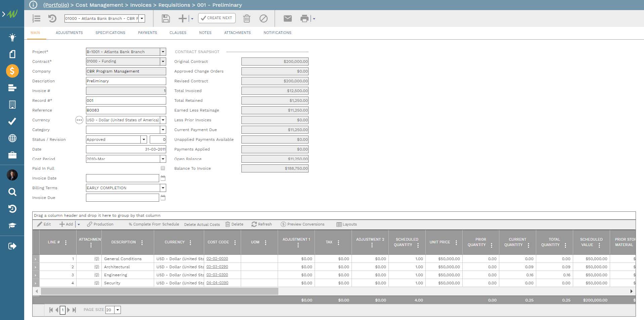Expand the Billing Terms dropdown
This screenshot has height=320, width=644.
[x=163, y=188]
